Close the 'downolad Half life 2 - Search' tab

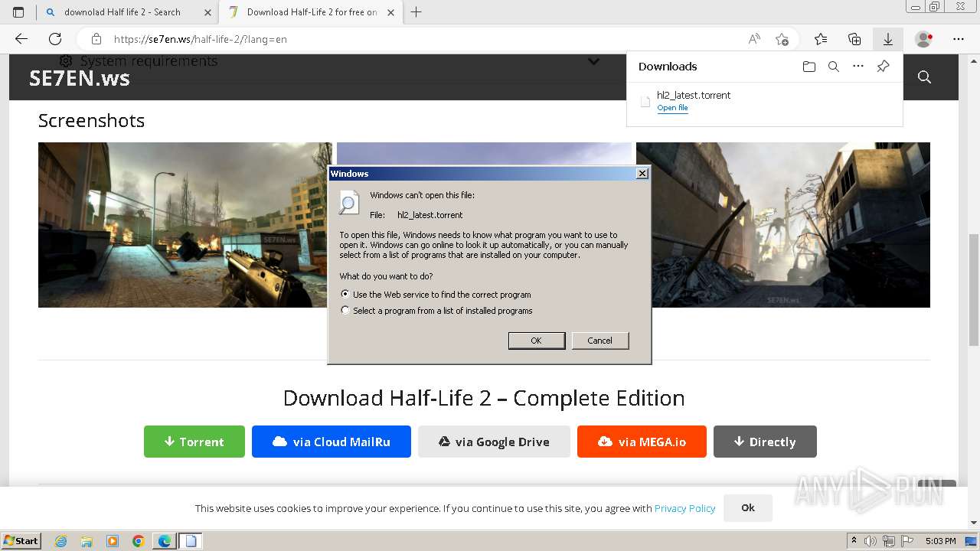coord(207,12)
